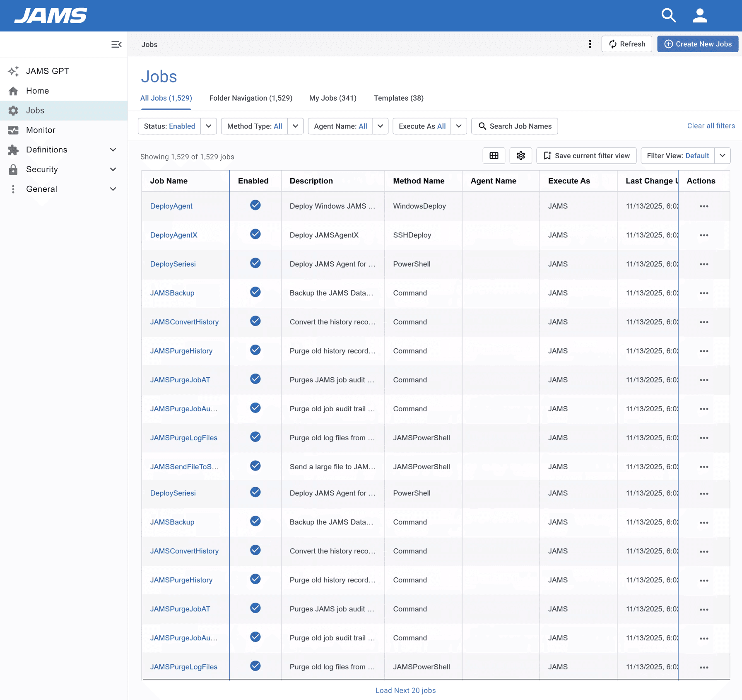Click Clear all filters link
The height and width of the screenshot is (700, 742).
(x=711, y=126)
